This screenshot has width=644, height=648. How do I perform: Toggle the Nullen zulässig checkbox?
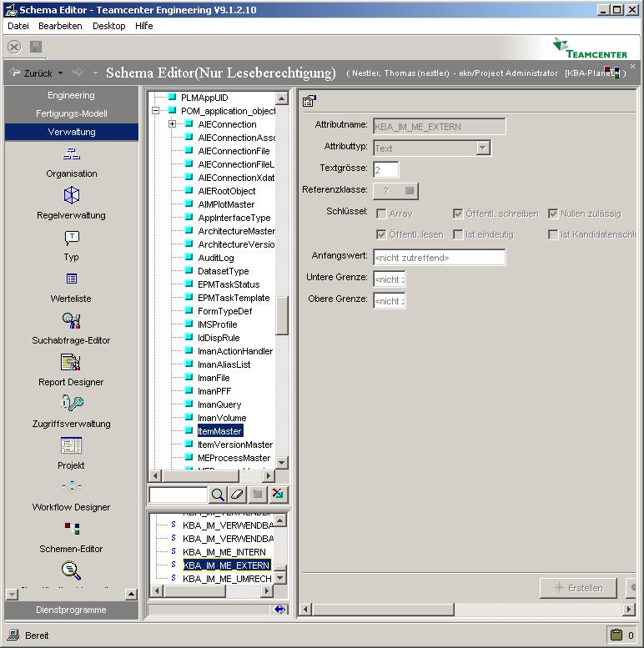click(552, 213)
